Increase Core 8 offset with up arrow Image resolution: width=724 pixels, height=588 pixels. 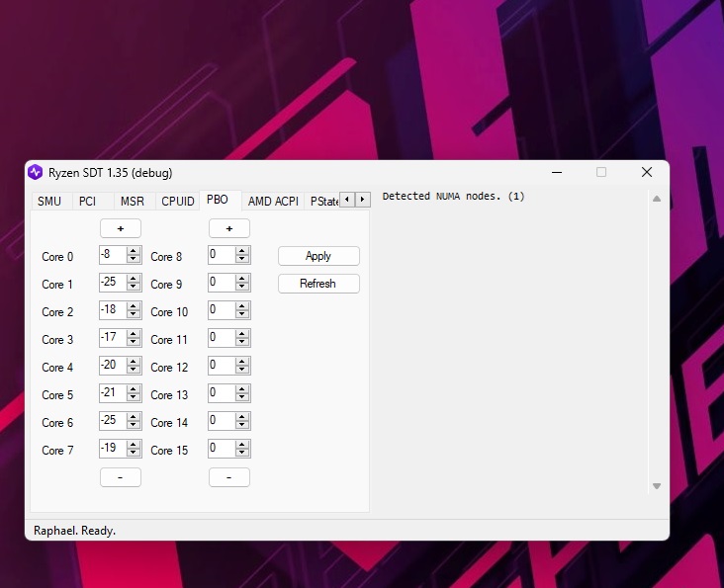point(242,250)
